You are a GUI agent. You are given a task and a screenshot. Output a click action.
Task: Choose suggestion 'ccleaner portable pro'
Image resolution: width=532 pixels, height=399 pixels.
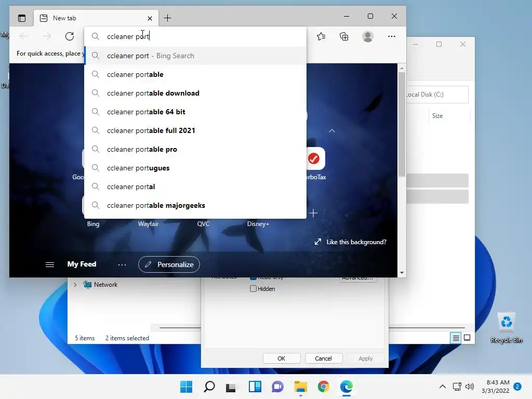[195, 149]
